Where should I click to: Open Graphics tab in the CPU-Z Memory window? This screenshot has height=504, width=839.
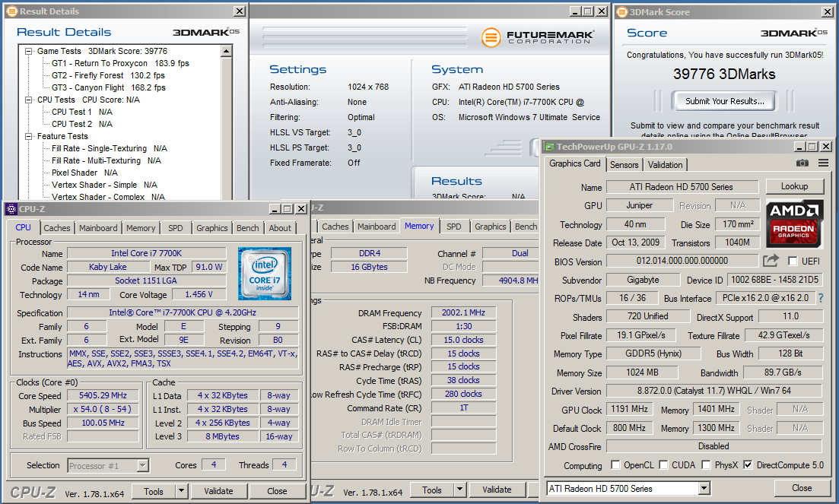coord(490,226)
